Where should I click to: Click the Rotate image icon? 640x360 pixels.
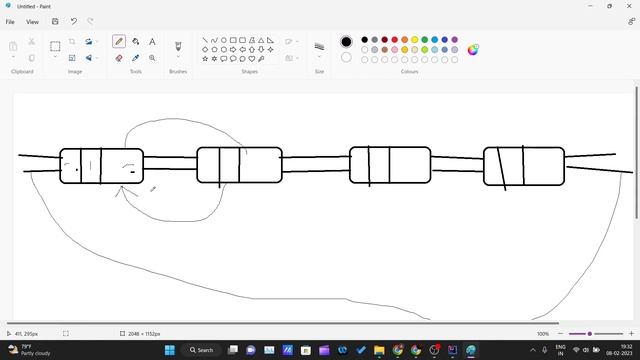tap(88, 41)
